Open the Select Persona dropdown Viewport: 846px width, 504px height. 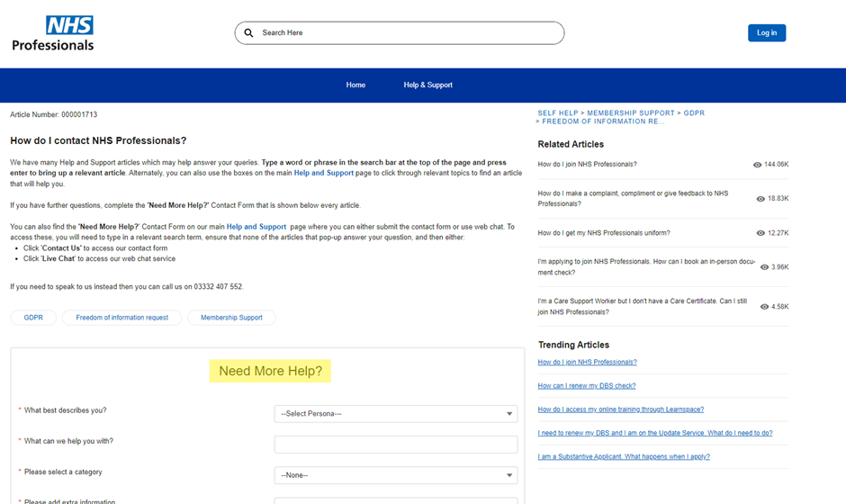pos(395,414)
